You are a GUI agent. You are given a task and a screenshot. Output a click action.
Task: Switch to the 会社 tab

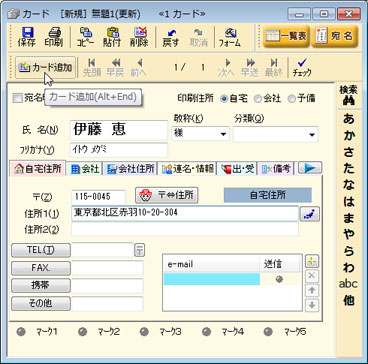(x=85, y=169)
